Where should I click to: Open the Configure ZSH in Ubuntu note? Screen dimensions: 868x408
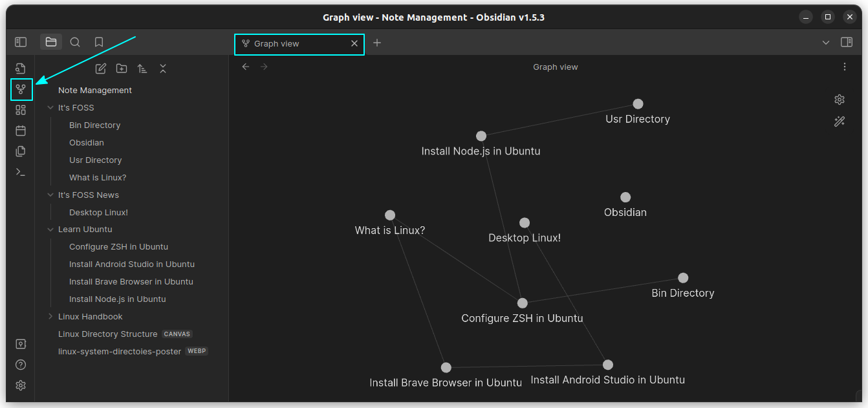118,247
